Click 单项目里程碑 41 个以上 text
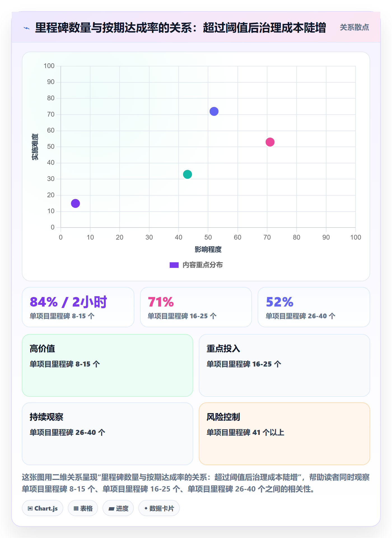 pyautogui.click(x=245, y=432)
